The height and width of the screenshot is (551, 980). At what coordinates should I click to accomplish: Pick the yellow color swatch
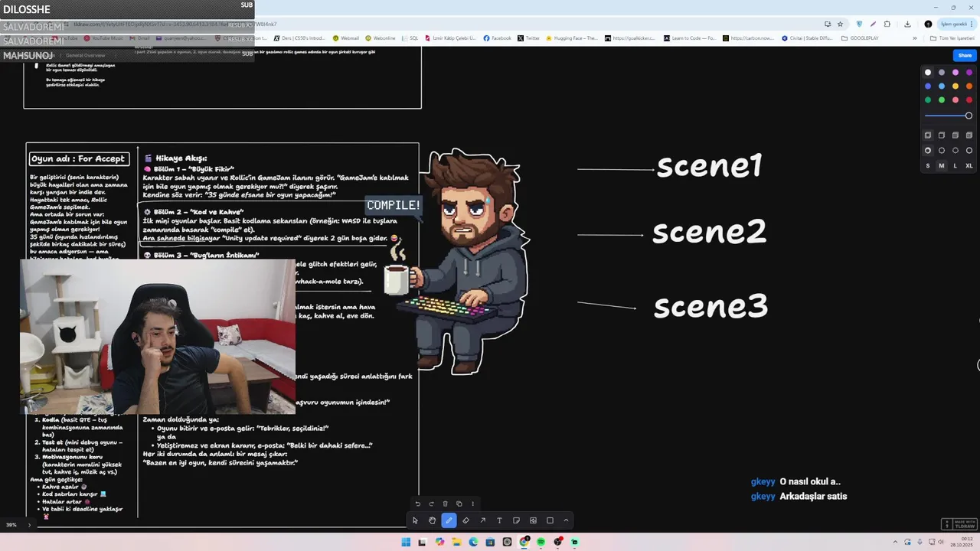coord(955,86)
